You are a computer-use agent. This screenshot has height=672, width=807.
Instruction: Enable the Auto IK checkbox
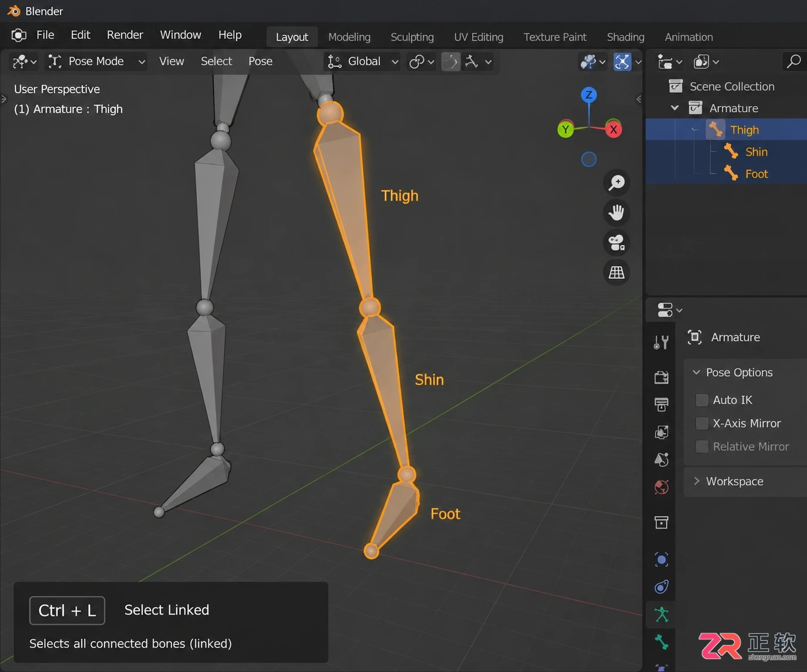[702, 400]
